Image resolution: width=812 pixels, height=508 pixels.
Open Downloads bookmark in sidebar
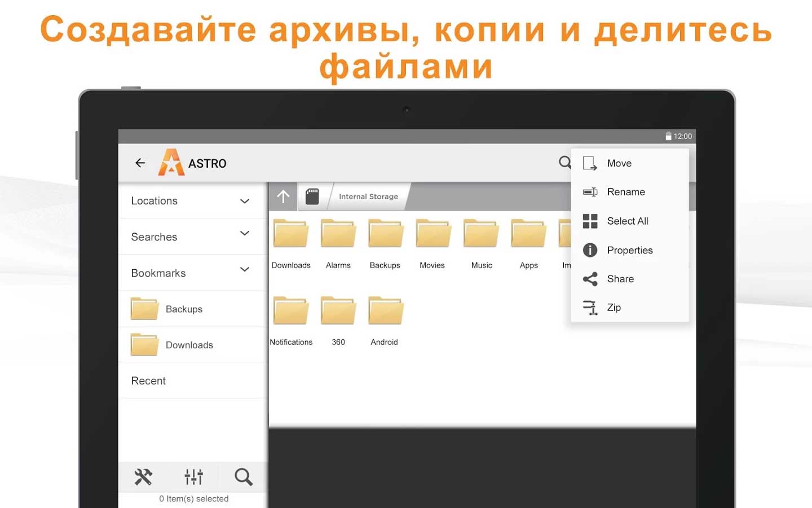[192, 345]
